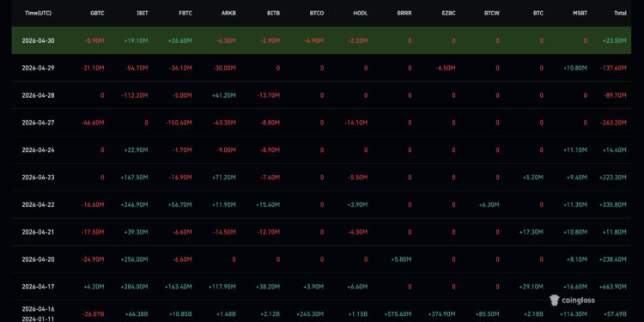Click the IBIT column header
This screenshot has height=322, width=644.
142,13
